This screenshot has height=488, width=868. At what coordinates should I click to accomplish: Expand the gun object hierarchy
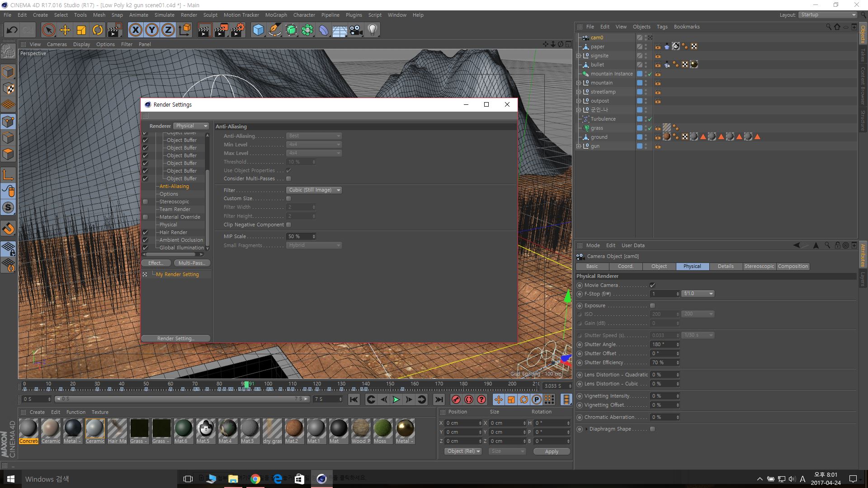point(578,146)
